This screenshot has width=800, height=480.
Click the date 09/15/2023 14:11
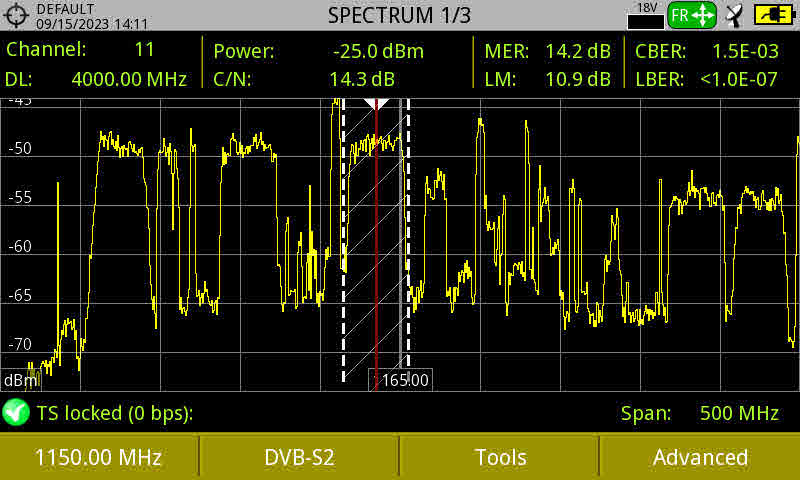(x=92, y=23)
